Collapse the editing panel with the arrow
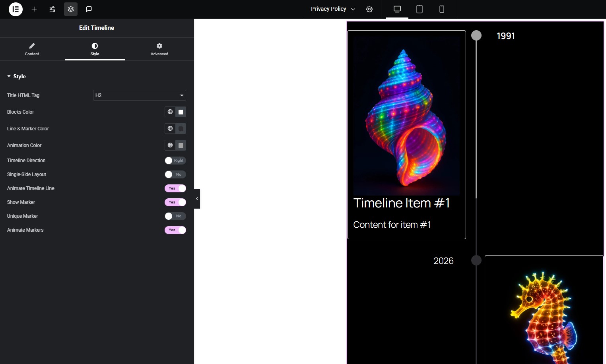Viewport: 606px width, 364px height. click(x=197, y=198)
